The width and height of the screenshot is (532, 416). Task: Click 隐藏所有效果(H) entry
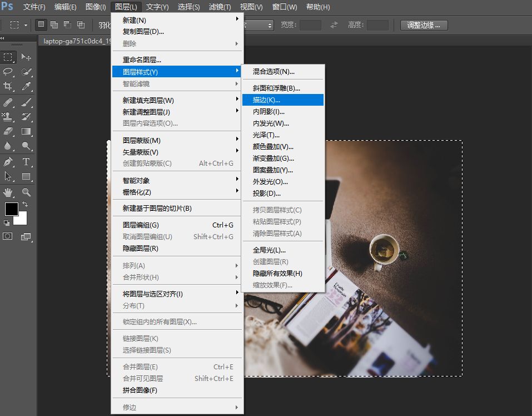pos(283,273)
